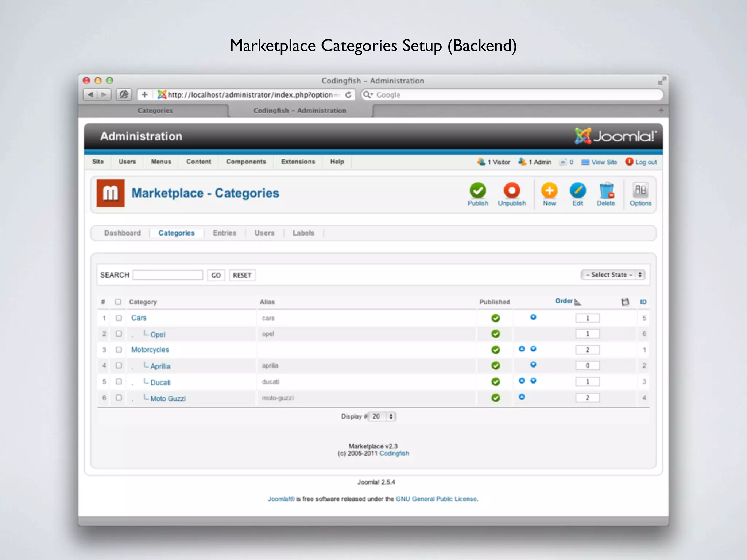Click the GO search button
747x560 pixels.
click(x=216, y=275)
